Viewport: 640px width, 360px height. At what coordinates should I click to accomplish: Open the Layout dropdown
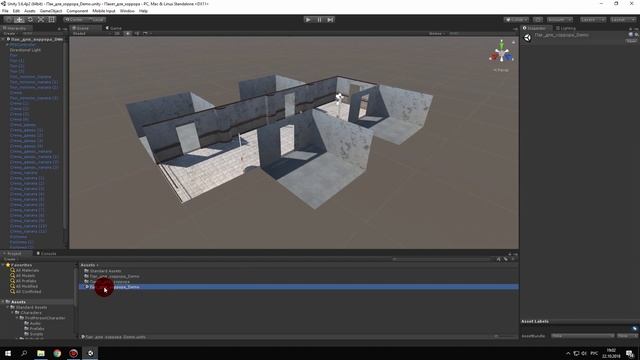623,20
